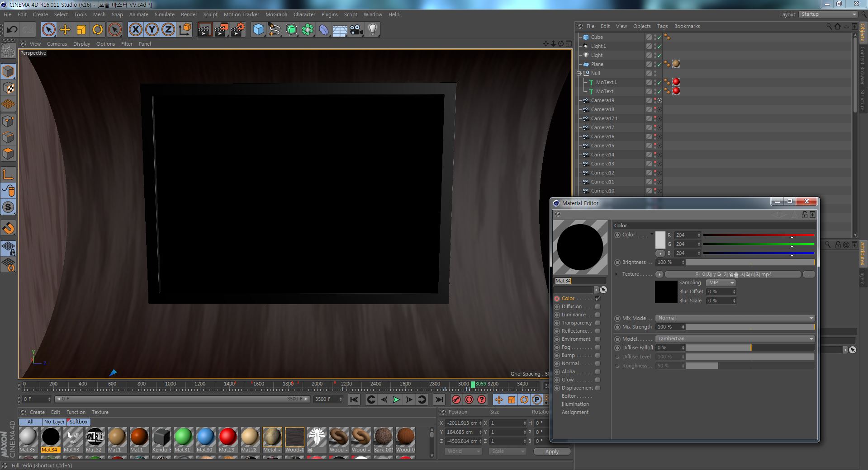Open the Simulate menu
Viewport: 868px width, 470px height.
(x=164, y=14)
